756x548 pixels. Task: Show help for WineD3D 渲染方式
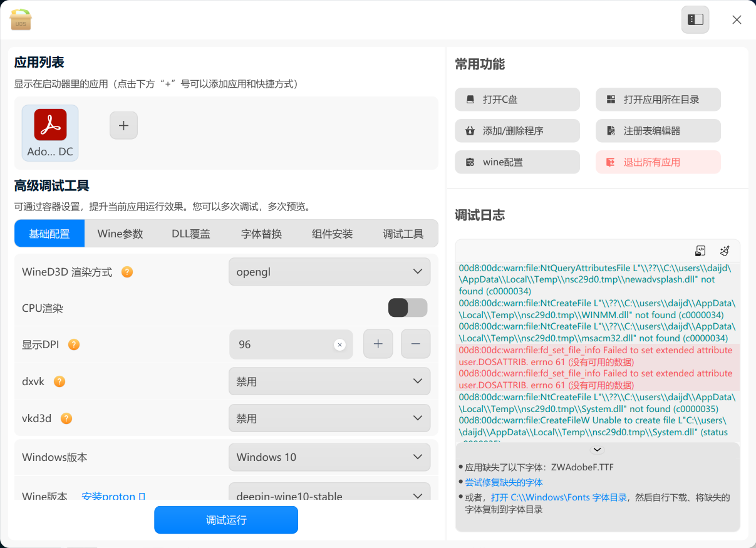pyautogui.click(x=127, y=272)
